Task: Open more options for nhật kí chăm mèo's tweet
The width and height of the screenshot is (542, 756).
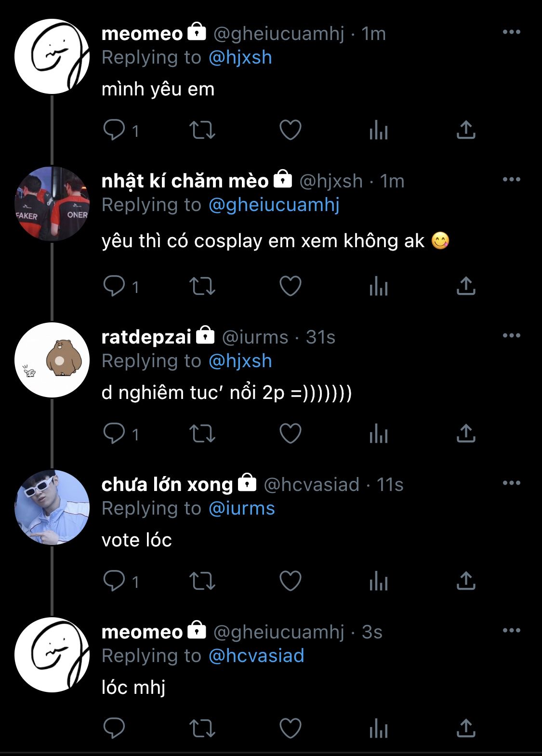Action: click(x=511, y=180)
